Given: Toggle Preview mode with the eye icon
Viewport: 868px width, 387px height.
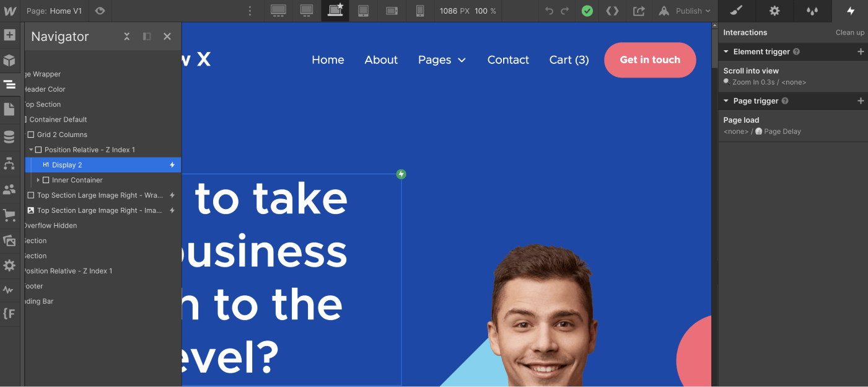Looking at the screenshot, I should (x=100, y=11).
